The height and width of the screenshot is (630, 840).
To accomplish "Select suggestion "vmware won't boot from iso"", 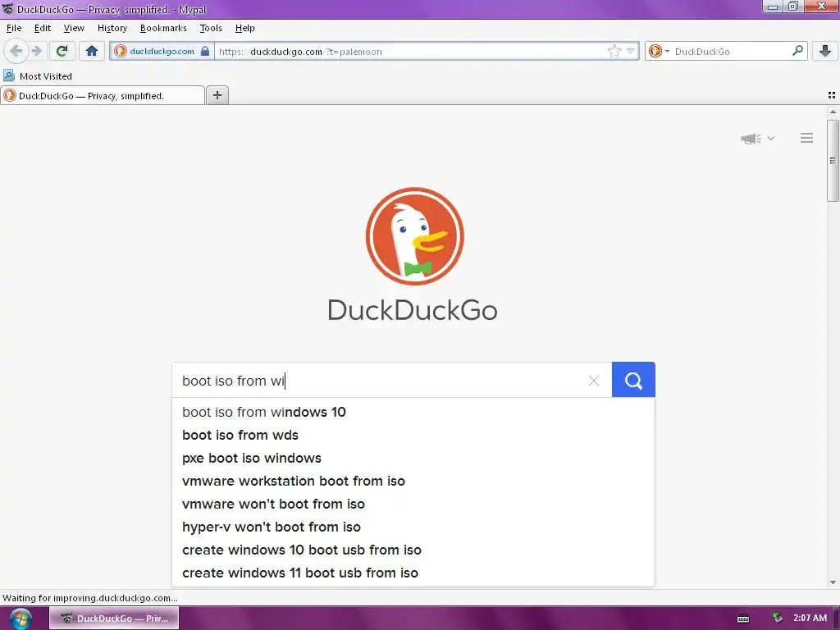I will tap(413, 504).
